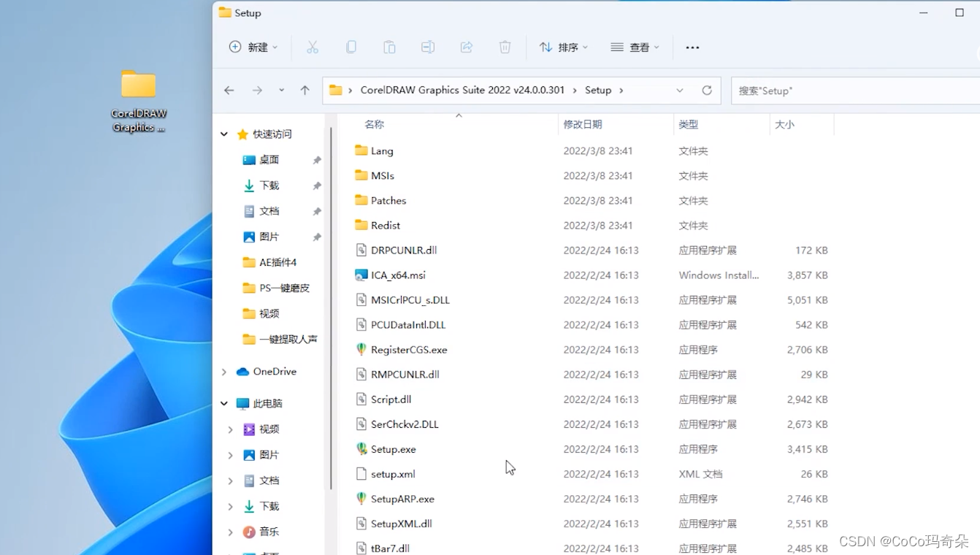Open the three-dots more options menu
Image resolution: width=980 pixels, height=555 pixels.
point(692,47)
